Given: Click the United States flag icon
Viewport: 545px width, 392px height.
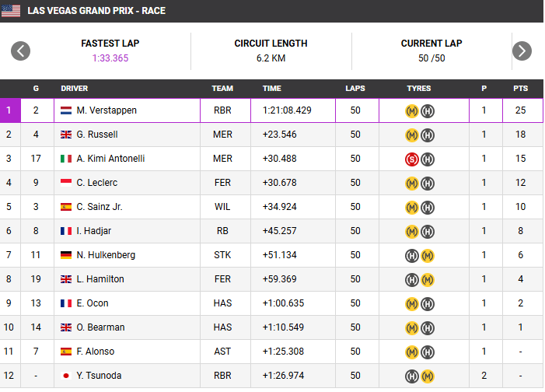Looking at the screenshot, I should tap(12, 11).
